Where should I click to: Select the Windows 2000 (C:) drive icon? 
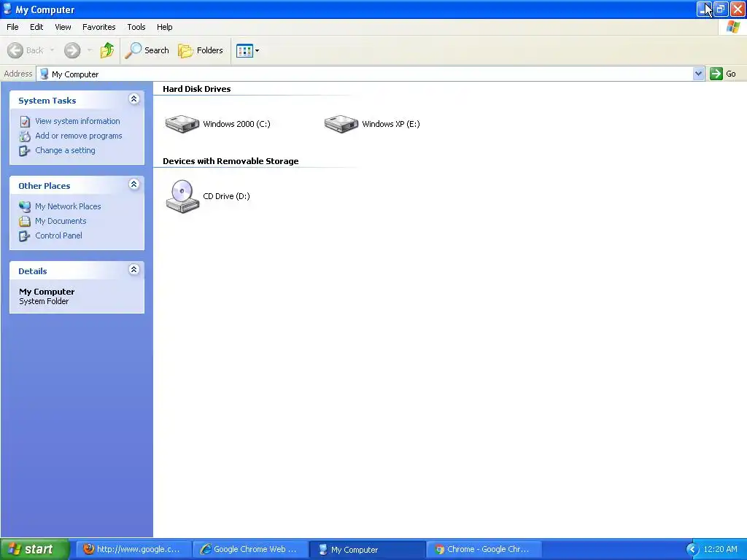point(182,124)
